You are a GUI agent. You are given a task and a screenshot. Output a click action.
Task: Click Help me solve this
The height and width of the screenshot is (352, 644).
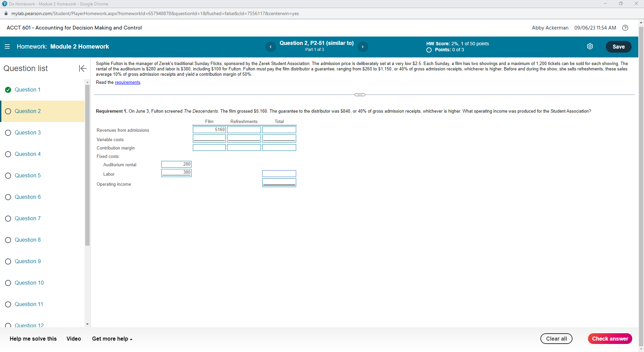coord(33,339)
